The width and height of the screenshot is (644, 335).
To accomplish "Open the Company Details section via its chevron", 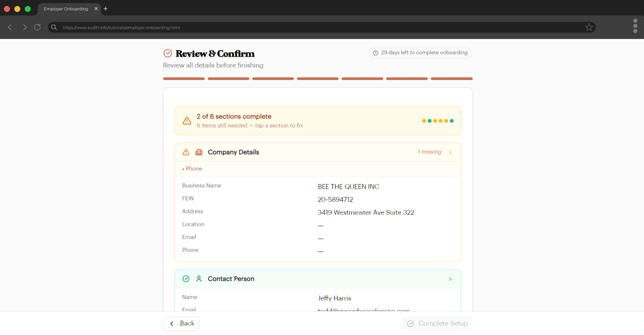I will (x=450, y=152).
